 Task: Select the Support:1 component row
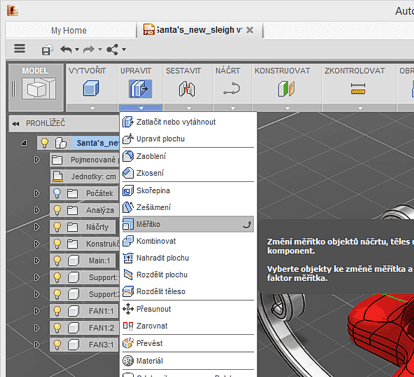click(x=85, y=277)
